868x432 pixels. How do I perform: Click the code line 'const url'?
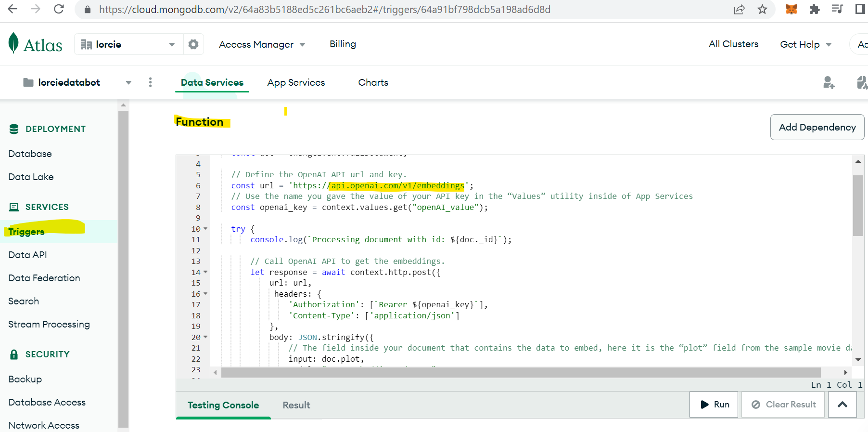(352, 185)
